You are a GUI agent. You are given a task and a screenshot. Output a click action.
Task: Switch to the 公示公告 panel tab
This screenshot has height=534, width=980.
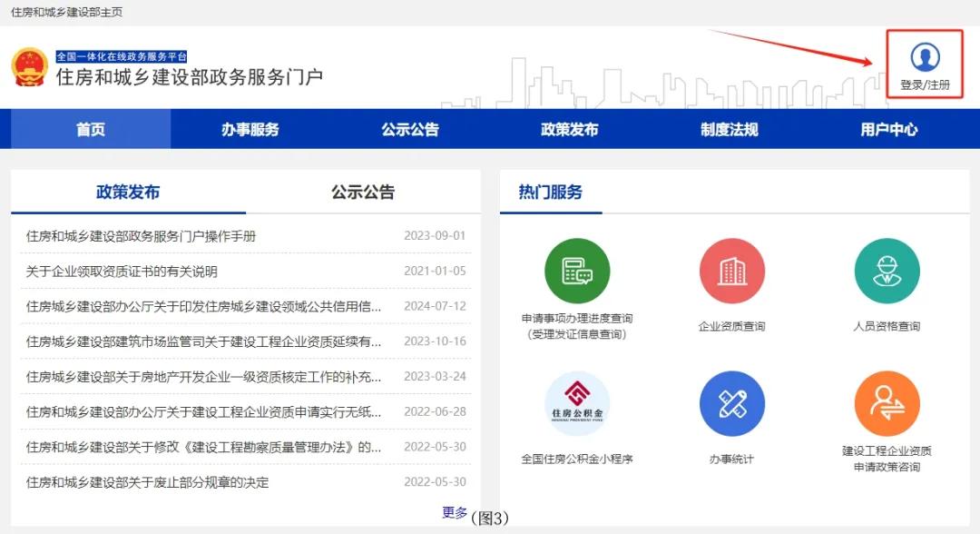click(363, 193)
